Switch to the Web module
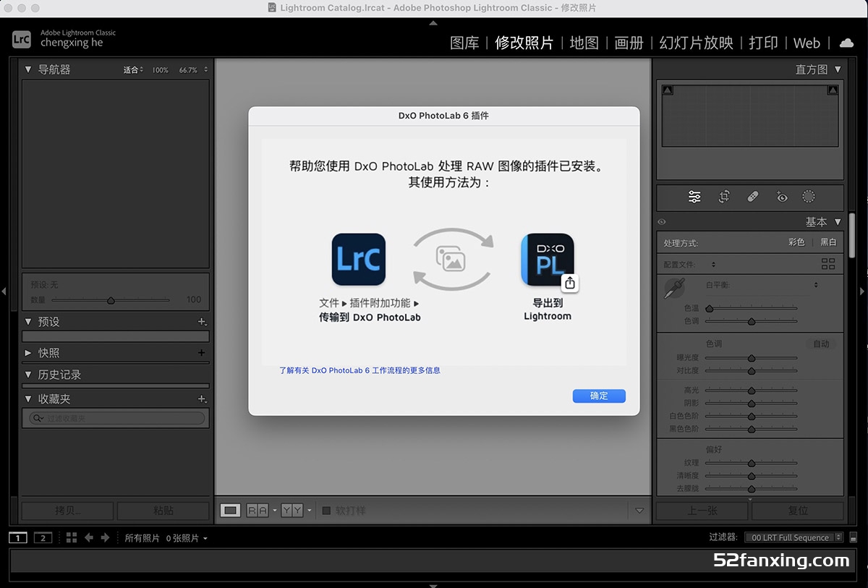This screenshot has height=588, width=868. pos(807,43)
